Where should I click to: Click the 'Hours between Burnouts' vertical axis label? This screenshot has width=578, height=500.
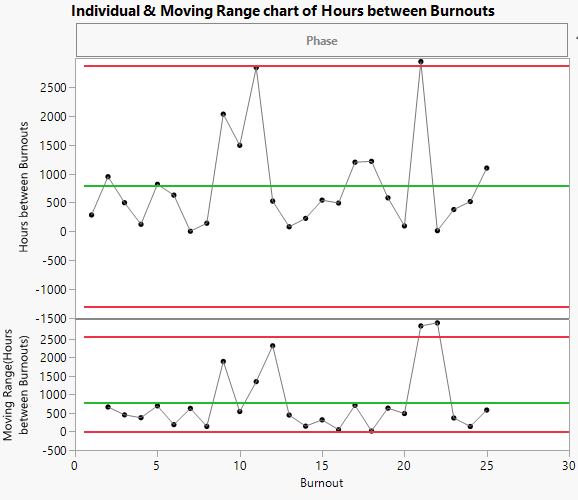[24, 187]
